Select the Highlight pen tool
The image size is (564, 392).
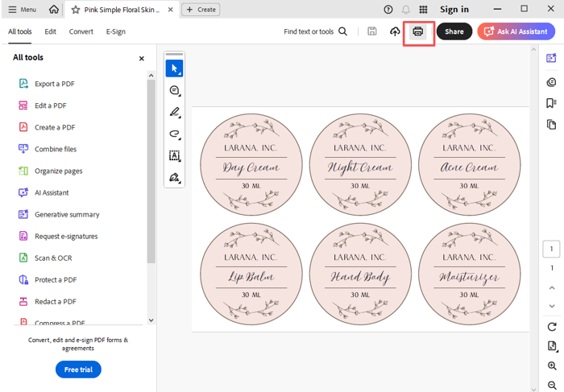tap(174, 113)
